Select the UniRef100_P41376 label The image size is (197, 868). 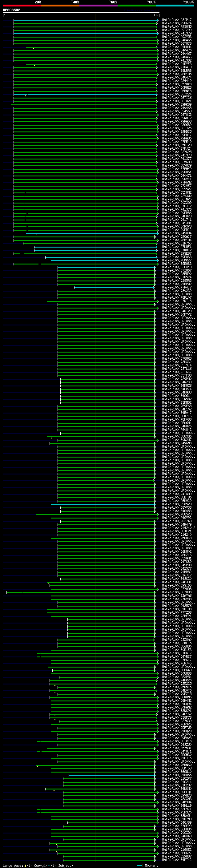coord(176,209)
